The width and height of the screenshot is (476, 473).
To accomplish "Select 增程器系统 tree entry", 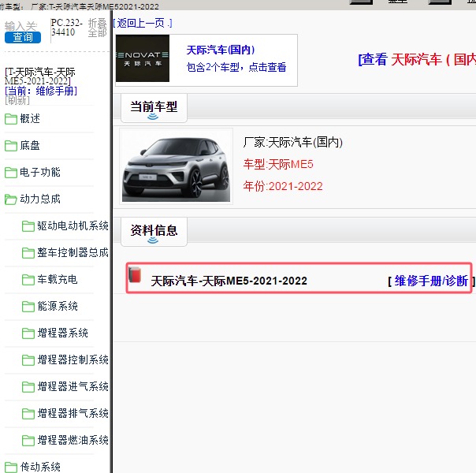I will [x=62, y=333].
